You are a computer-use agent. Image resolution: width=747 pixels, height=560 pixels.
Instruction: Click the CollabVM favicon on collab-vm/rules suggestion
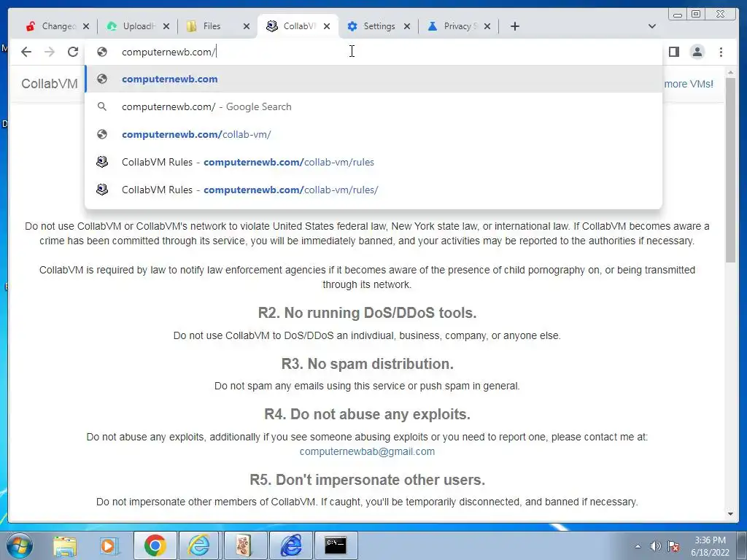tap(102, 162)
